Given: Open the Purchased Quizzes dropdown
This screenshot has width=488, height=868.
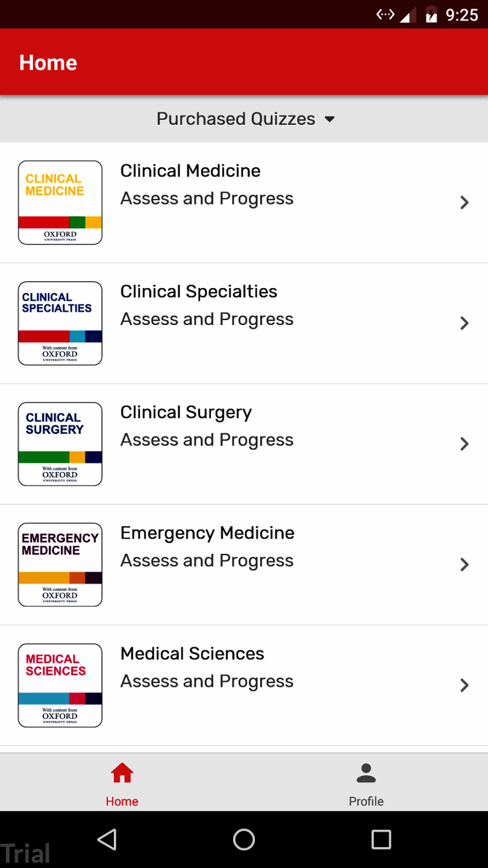Looking at the screenshot, I should coord(245,119).
